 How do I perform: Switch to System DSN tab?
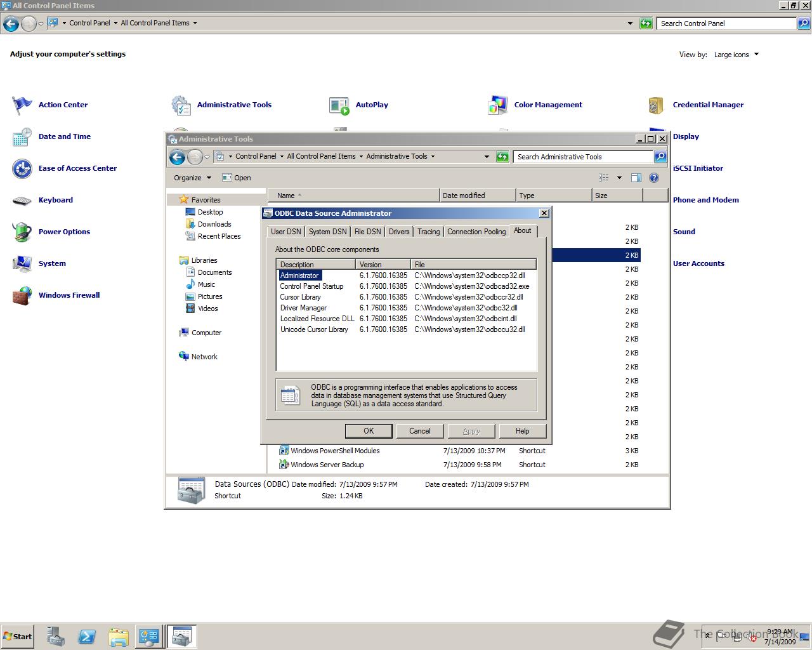(x=328, y=232)
